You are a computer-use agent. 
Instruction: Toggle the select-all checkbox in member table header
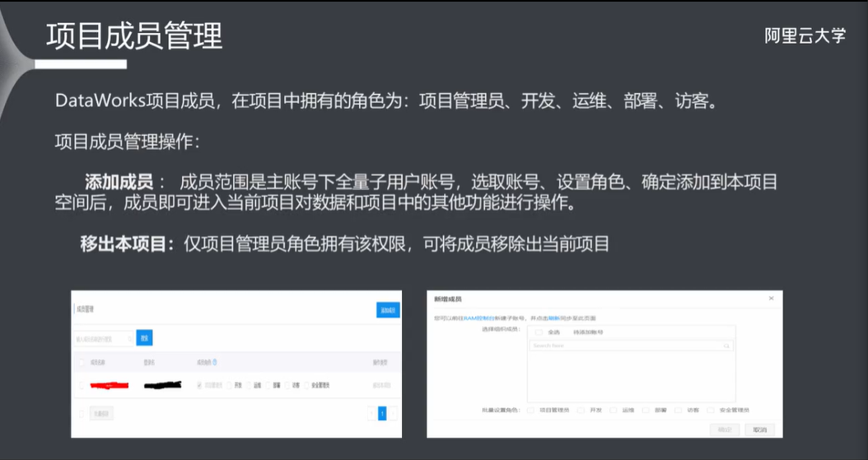[x=82, y=363]
